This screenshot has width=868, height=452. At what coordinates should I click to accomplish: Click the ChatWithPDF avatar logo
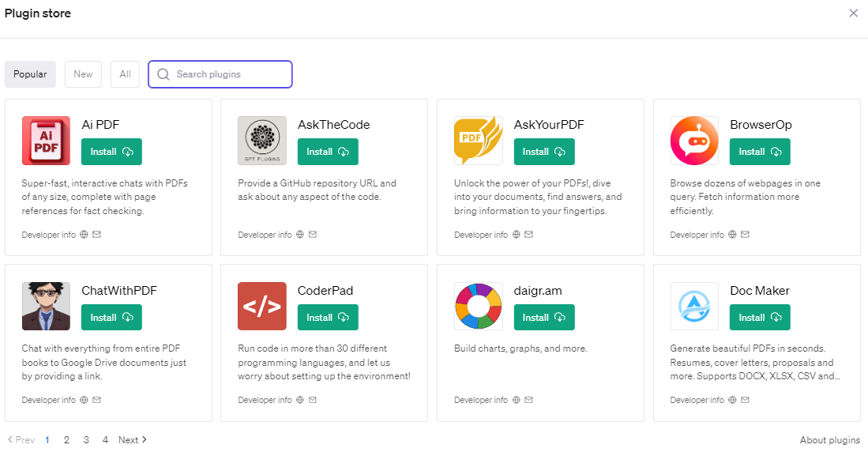point(46,307)
